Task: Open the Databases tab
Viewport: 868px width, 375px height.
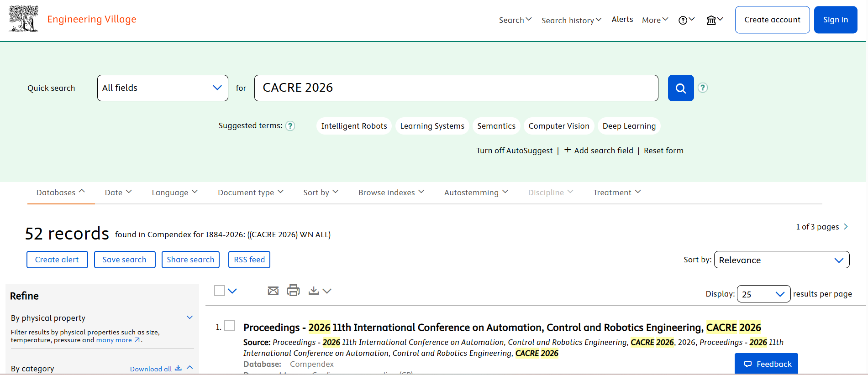Action: 61,193
